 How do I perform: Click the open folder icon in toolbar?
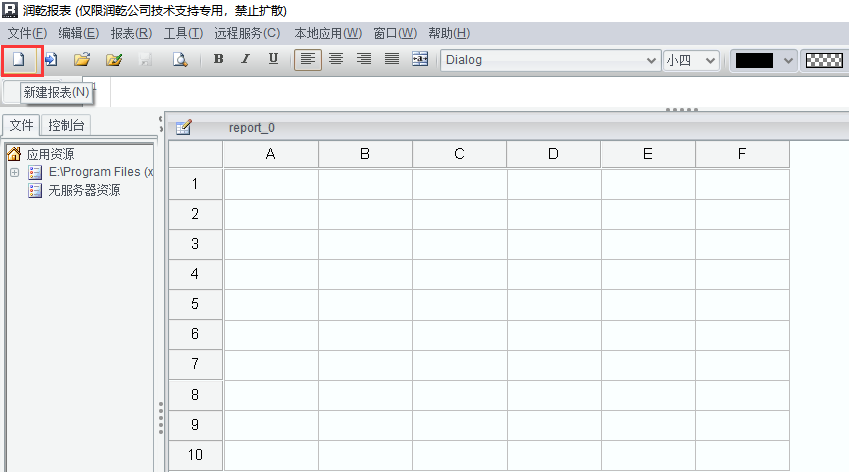[82, 60]
